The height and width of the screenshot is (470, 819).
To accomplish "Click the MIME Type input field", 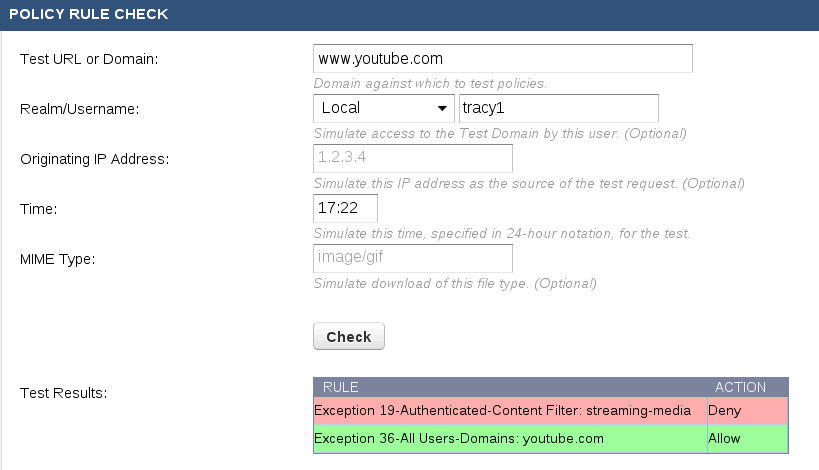I will (413, 258).
